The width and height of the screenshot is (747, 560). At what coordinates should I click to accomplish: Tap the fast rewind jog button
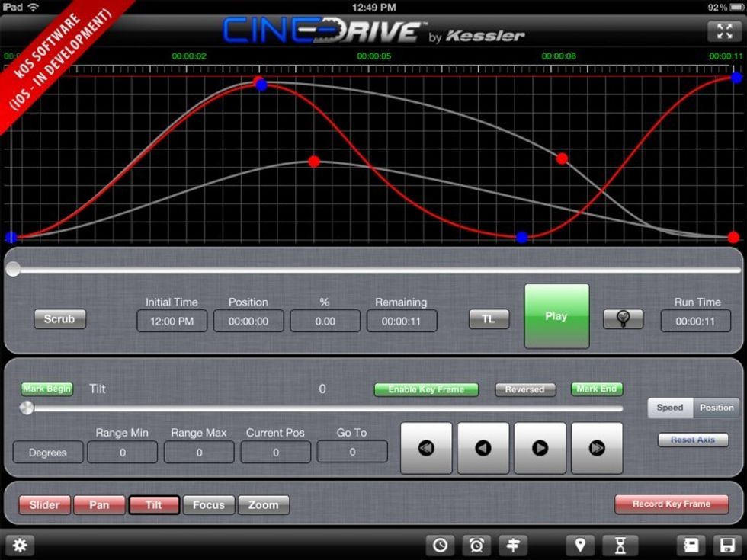pyautogui.click(x=426, y=448)
